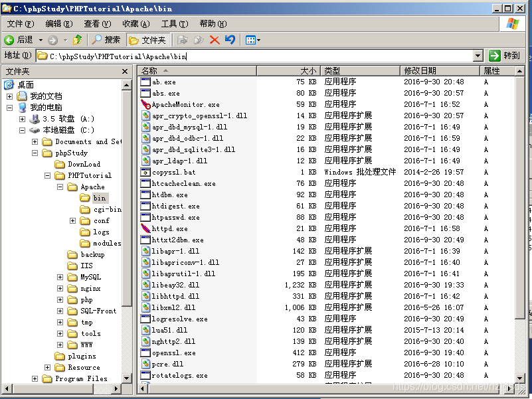Click the Go (转到) button

(505, 56)
